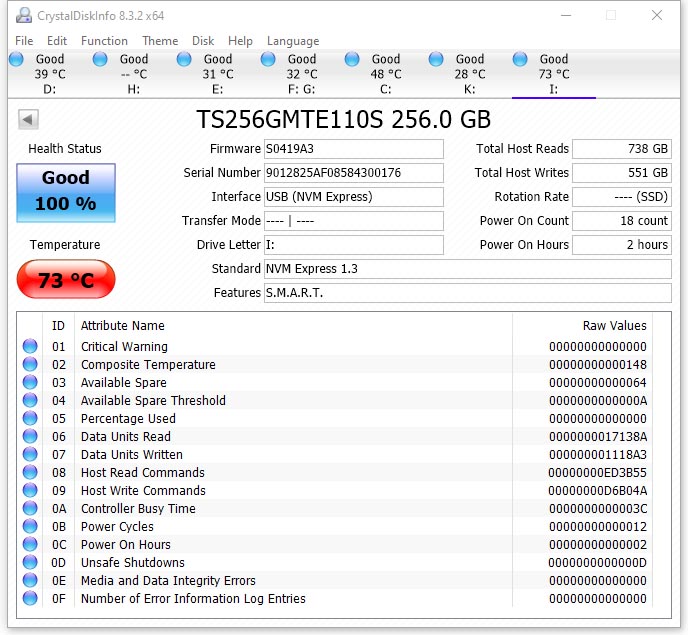Click the Drive Letter field I:
The height and width of the screenshot is (635, 688).
coord(354,245)
